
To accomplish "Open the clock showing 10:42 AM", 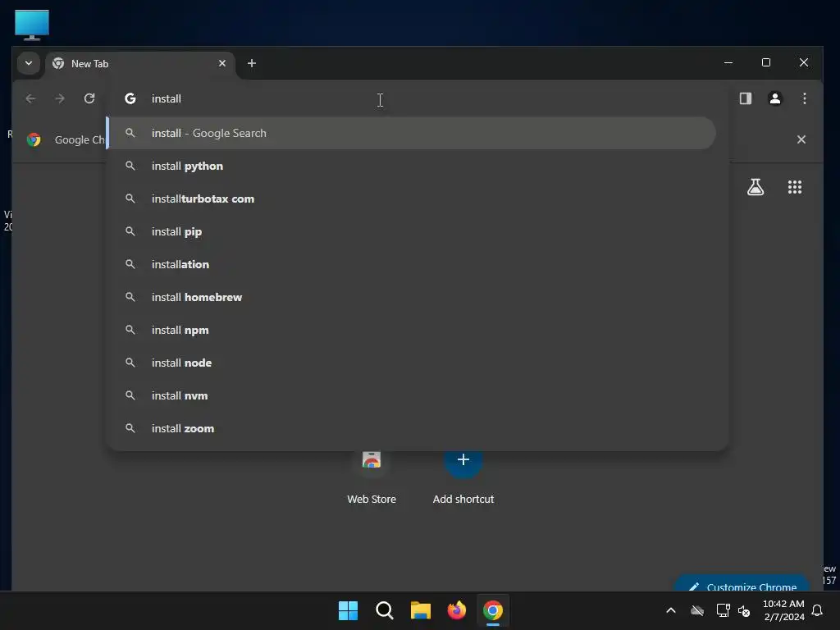I will coord(783,610).
